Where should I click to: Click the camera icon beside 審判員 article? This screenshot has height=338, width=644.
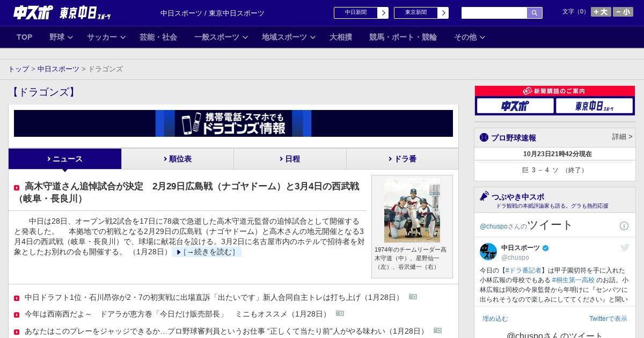437,330
